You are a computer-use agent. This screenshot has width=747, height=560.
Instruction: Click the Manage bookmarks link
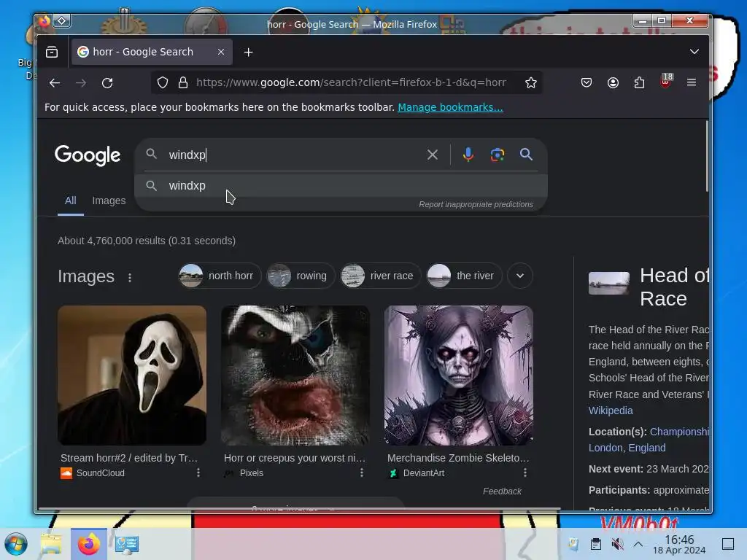(x=450, y=107)
